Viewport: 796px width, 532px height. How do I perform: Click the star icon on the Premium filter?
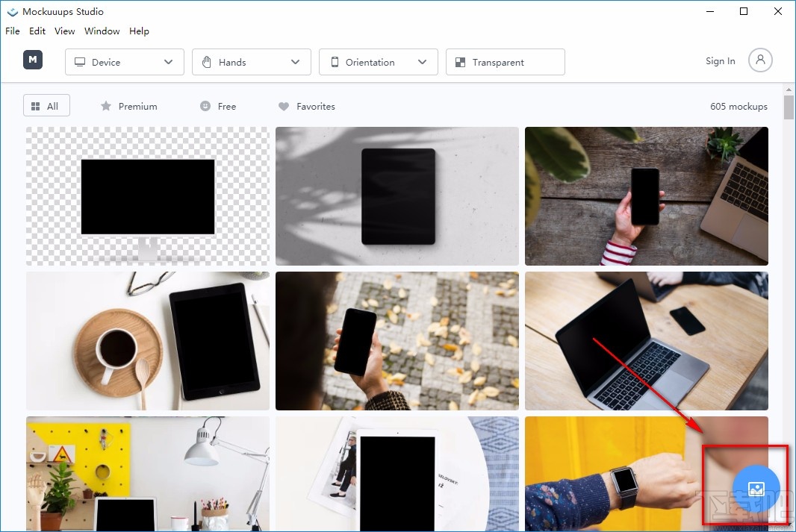tap(105, 107)
